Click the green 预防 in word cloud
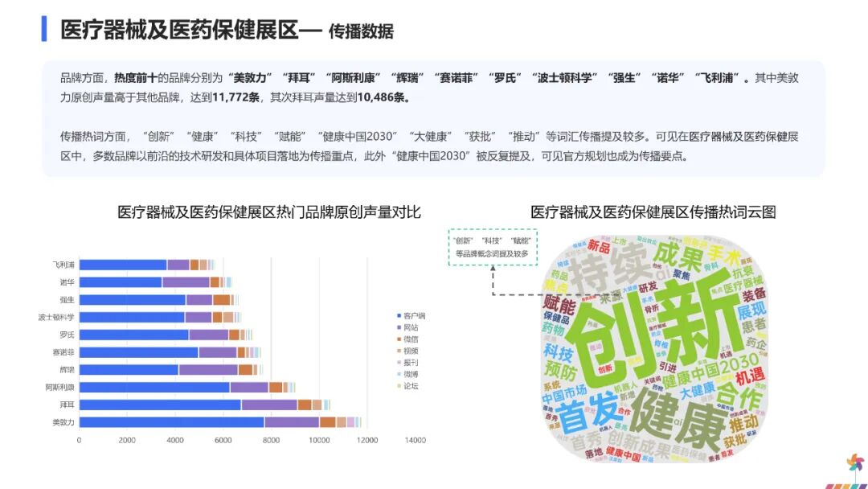The image size is (868, 489). [x=560, y=369]
